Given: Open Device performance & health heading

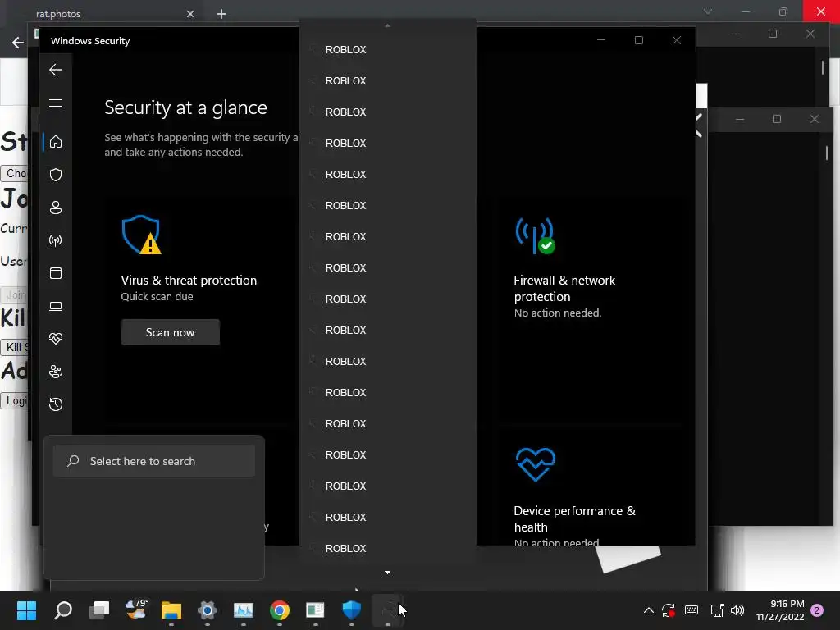Looking at the screenshot, I should 574,518.
